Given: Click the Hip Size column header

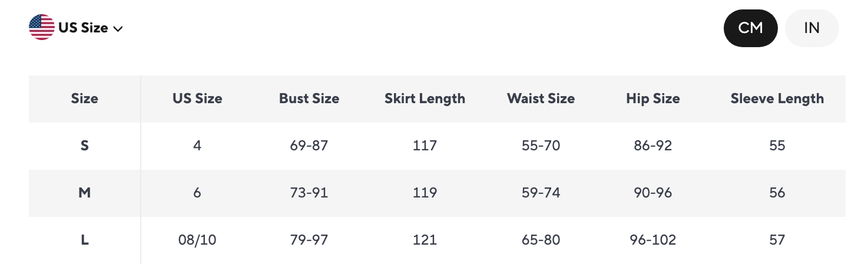Looking at the screenshot, I should tap(653, 98).
